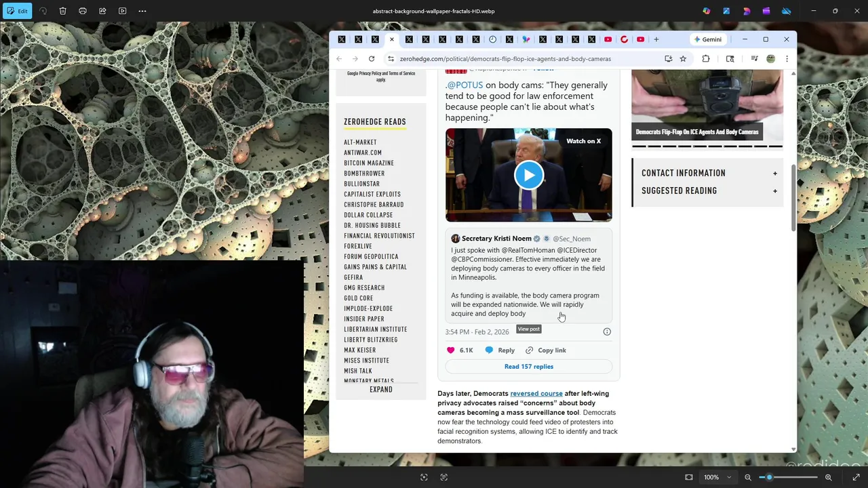Open the media controls icon in Chrome
The width and height of the screenshot is (868, 488).
(754, 59)
